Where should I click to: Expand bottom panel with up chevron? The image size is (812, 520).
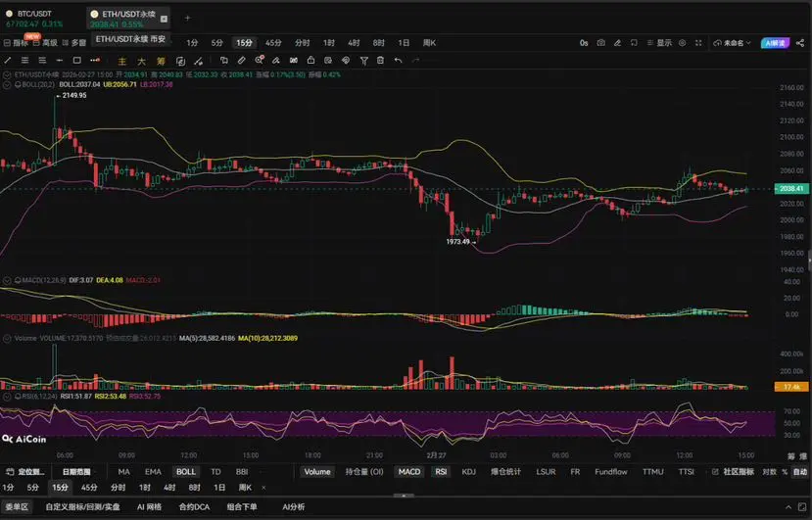click(x=788, y=507)
